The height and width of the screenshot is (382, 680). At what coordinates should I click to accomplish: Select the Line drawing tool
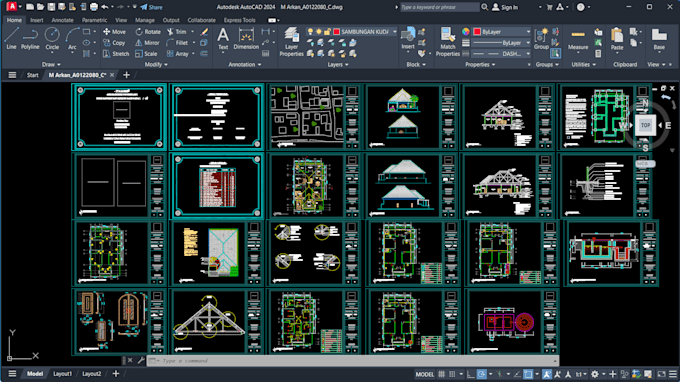(x=11, y=38)
